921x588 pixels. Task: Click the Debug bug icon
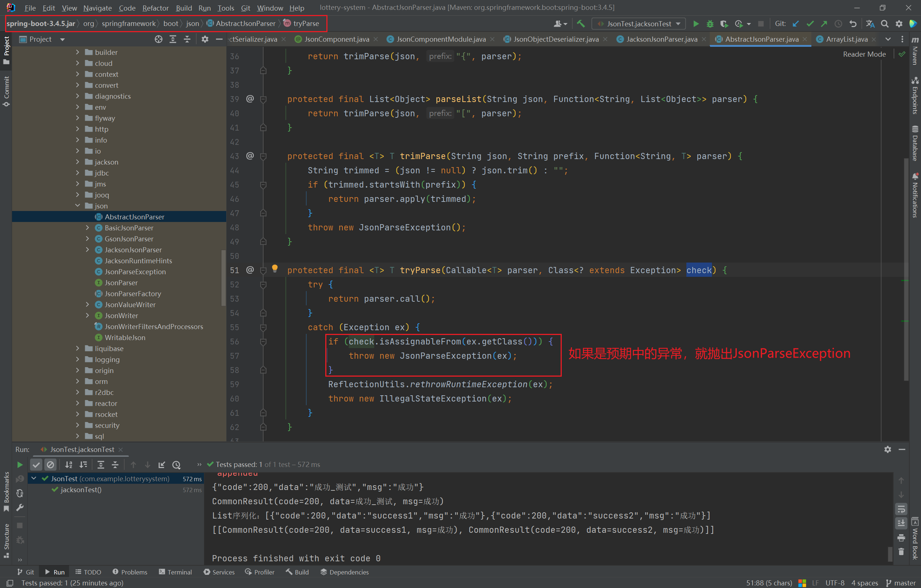pos(710,24)
